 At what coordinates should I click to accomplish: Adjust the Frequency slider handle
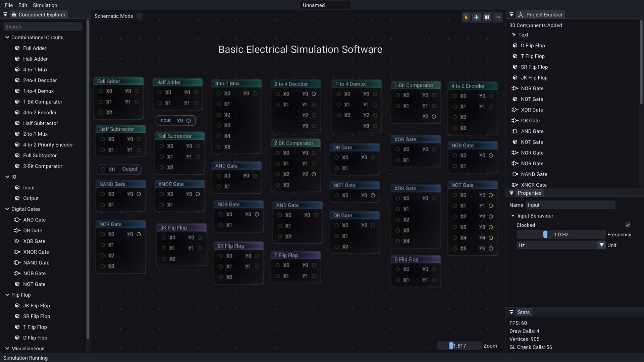pyautogui.click(x=545, y=235)
